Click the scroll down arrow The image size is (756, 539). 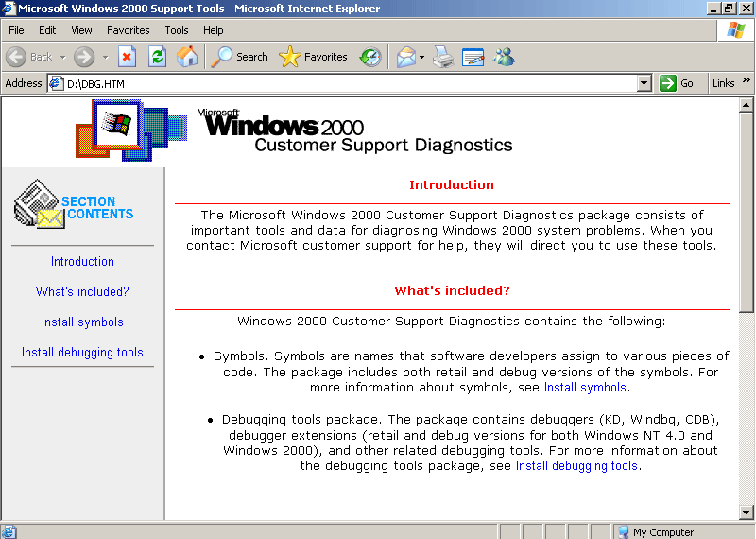(746, 512)
